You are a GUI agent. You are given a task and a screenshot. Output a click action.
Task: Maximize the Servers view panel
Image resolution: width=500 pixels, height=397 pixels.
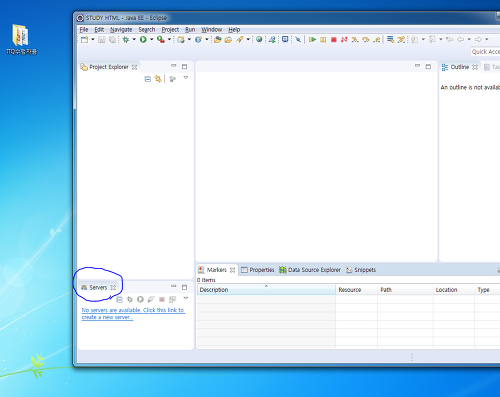pos(184,287)
